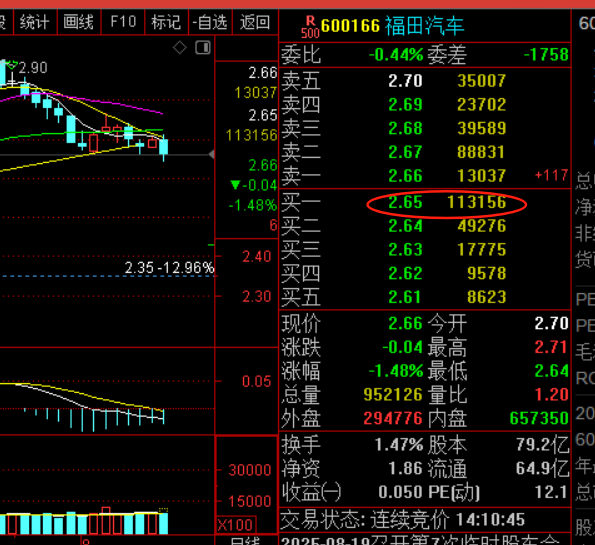
Task: Toggle the side panel layout icon
Action: (x=203, y=48)
